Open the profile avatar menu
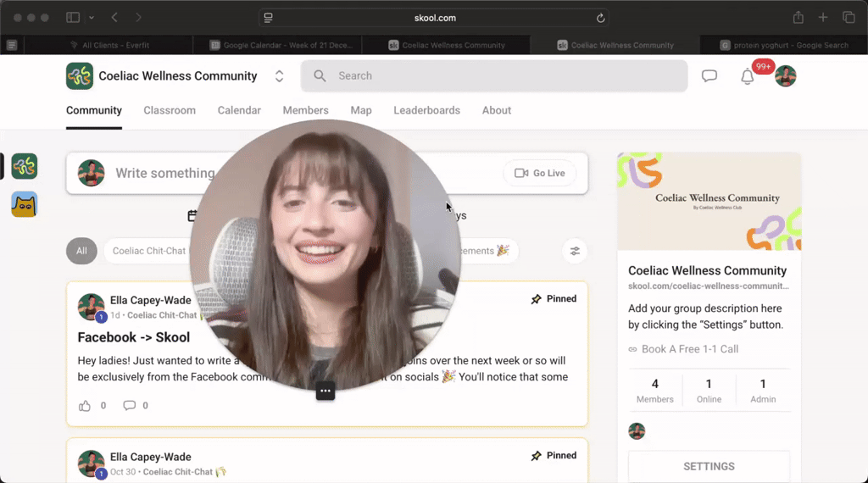 [x=785, y=75]
